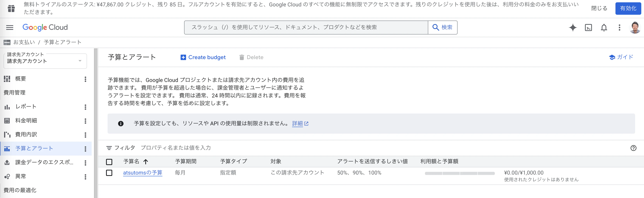
Task: Click お支払い breadcrumb link
Action: pos(24,42)
